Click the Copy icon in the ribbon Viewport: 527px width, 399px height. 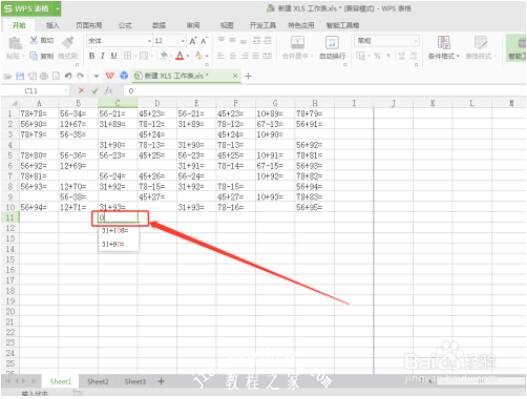click(34, 55)
